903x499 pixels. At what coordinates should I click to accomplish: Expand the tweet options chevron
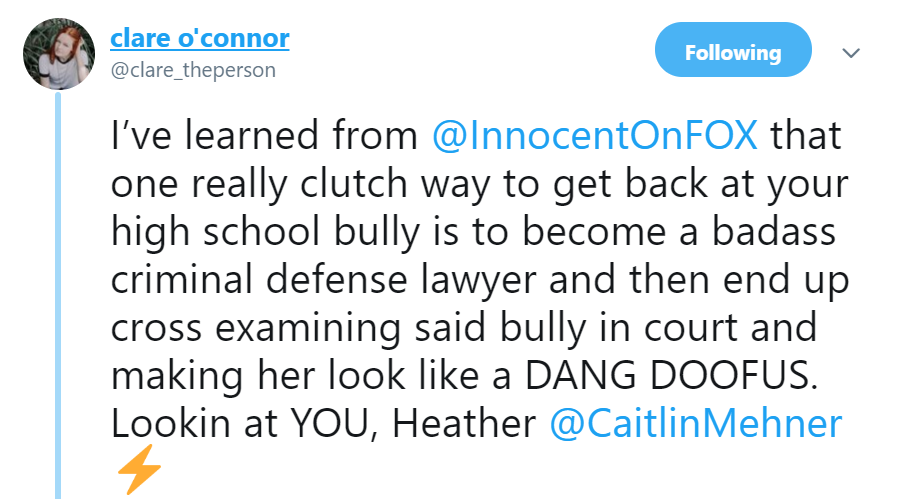point(851,52)
